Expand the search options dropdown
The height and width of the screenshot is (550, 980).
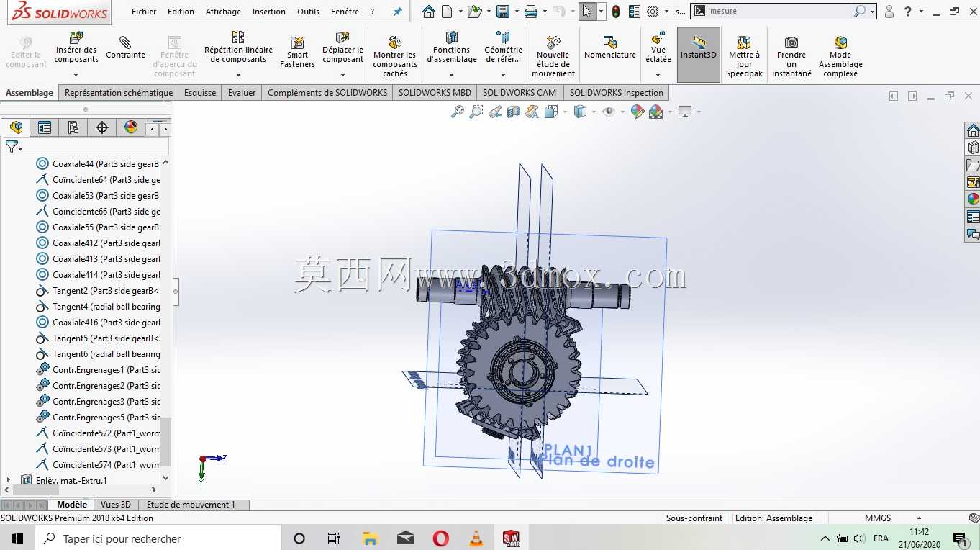click(872, 12)
